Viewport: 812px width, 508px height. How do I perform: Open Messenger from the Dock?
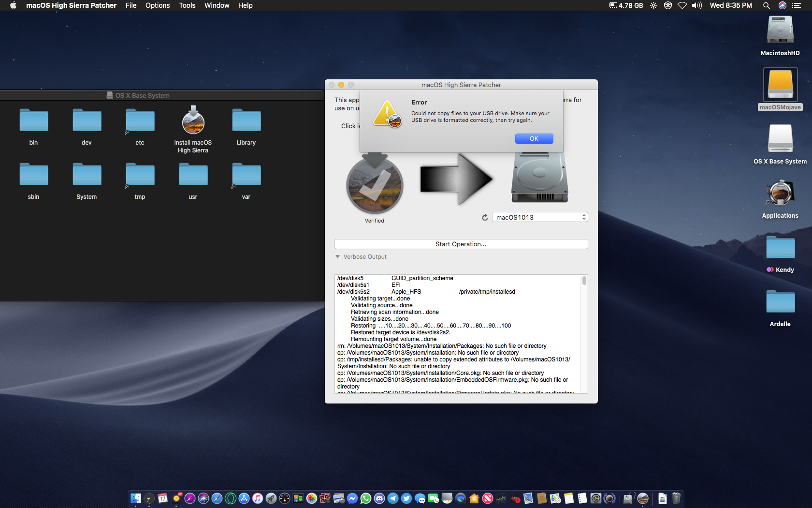pyautogui.click(x=352, y=498)
